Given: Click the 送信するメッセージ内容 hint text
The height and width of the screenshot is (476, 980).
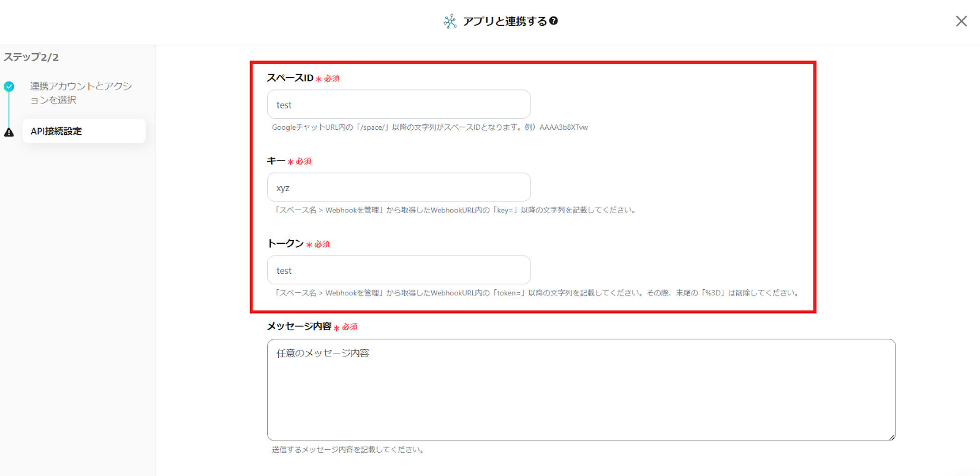Looking at the screenshot, I should 349,450.
